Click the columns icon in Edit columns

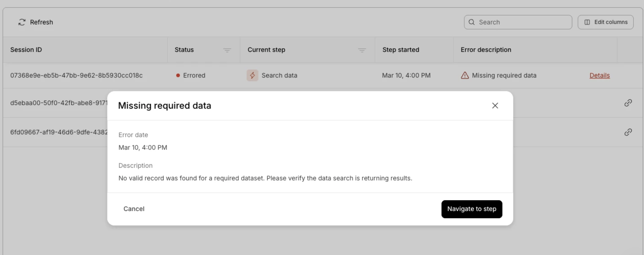(587, 22)
